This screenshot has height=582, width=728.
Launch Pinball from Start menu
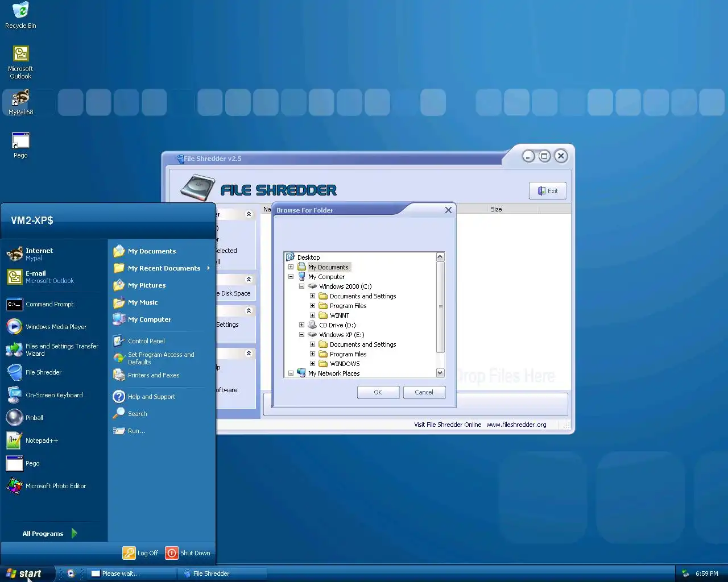pyautogui.click(x=54, y=418)
